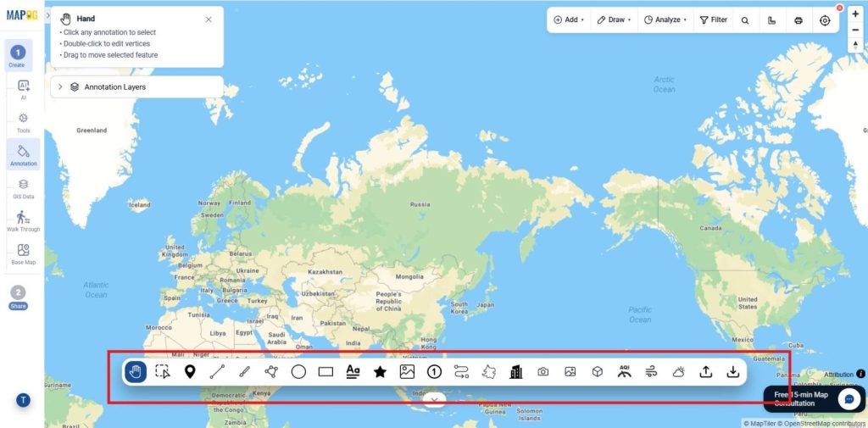Reset map north with compass button
This screenshot has width=868, height=428.
point(855,45)
